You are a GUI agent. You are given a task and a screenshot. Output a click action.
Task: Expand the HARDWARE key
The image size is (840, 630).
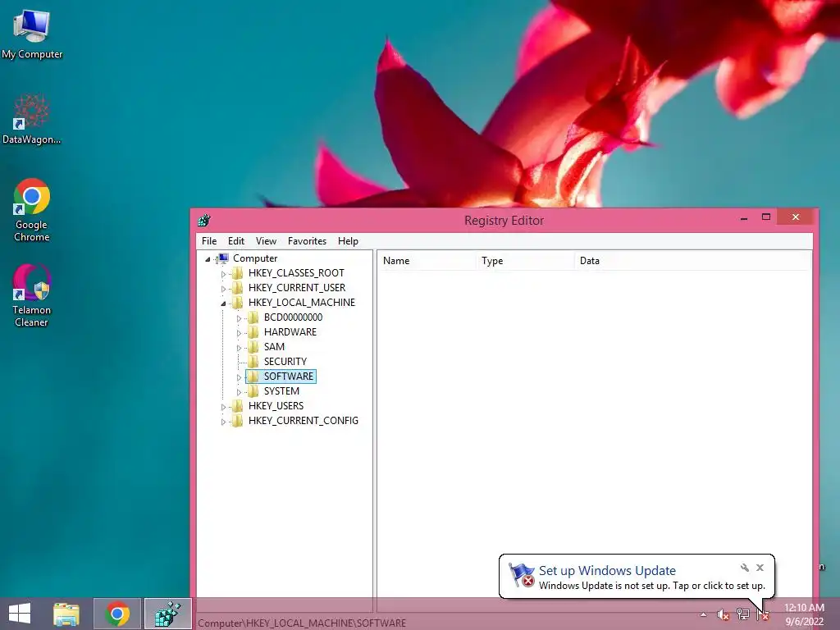239,333
